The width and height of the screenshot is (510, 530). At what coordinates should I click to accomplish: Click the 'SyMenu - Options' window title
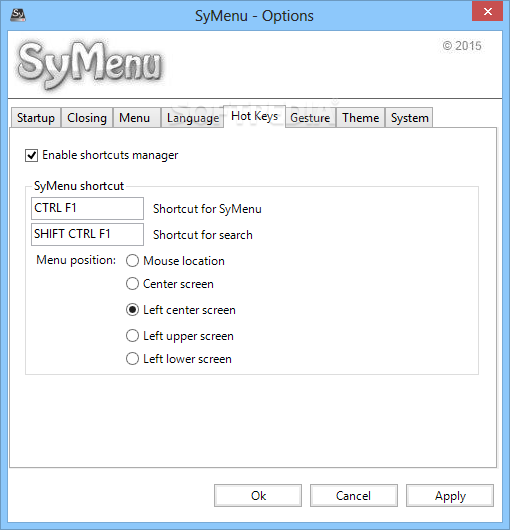pyautogui.click(x=254, y=16)
